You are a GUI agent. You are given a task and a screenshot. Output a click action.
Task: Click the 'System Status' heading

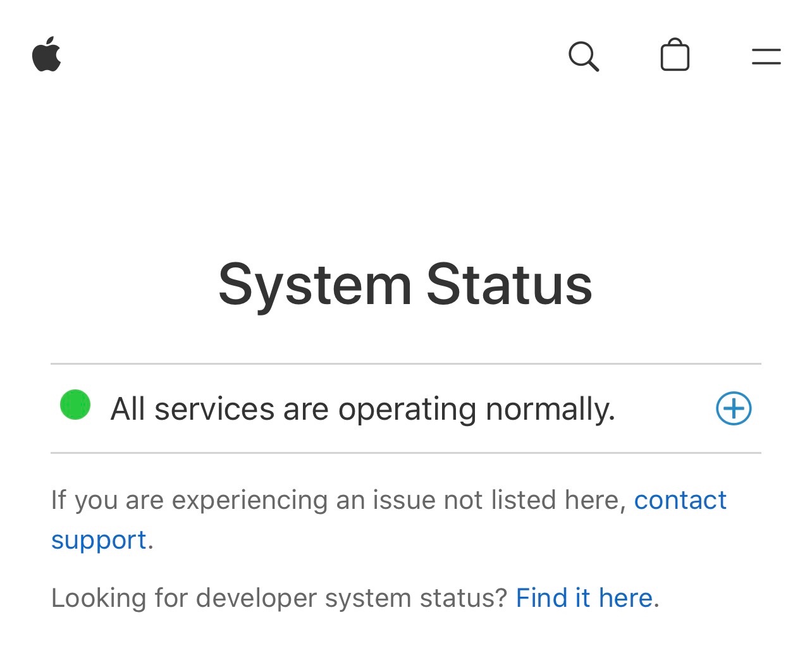[x=405, y=285]
